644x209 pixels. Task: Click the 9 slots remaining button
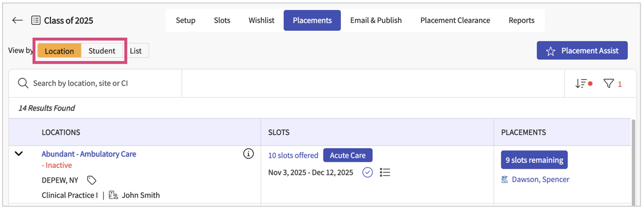tap(534, 160)
